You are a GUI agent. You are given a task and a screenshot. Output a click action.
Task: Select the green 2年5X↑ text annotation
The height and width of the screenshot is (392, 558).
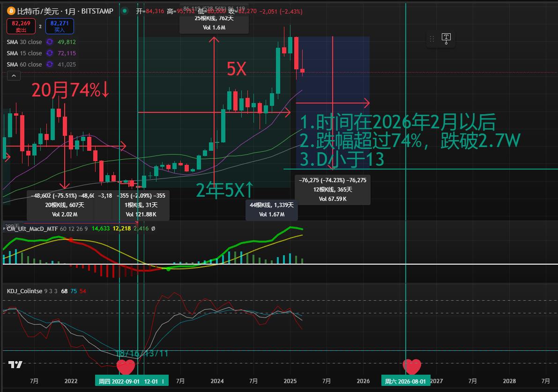tap(225, 190)
